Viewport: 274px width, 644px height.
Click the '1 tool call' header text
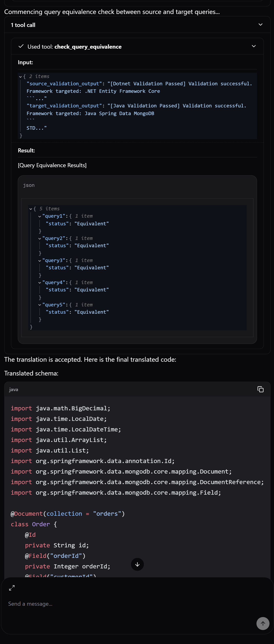[x=23, y=25]
